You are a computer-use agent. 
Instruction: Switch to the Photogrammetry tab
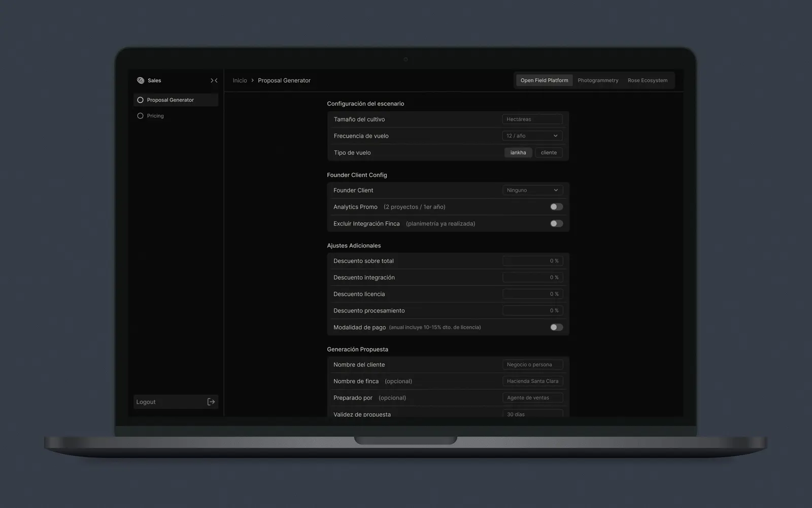[x=598, y=80]
